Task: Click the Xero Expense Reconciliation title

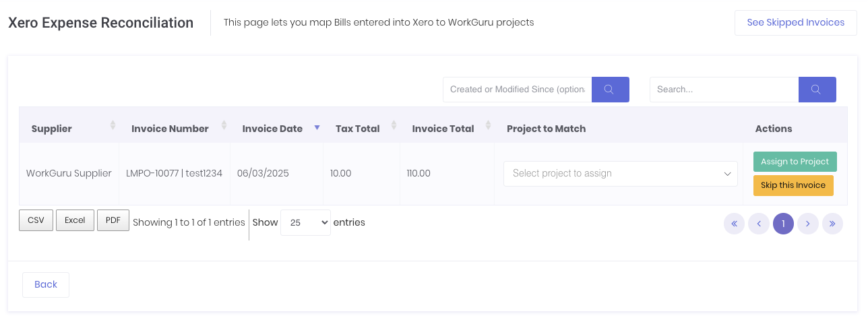Action: [x=101, y=23]
